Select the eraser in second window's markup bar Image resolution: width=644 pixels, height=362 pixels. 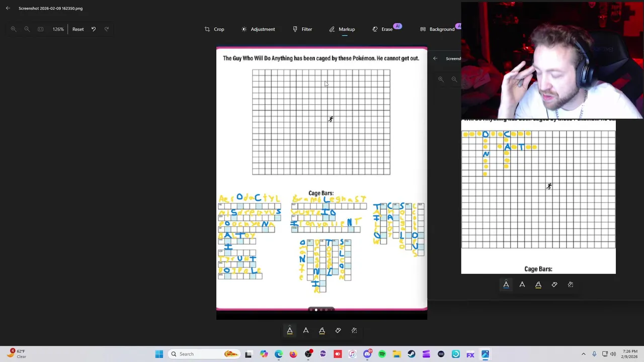554,285
